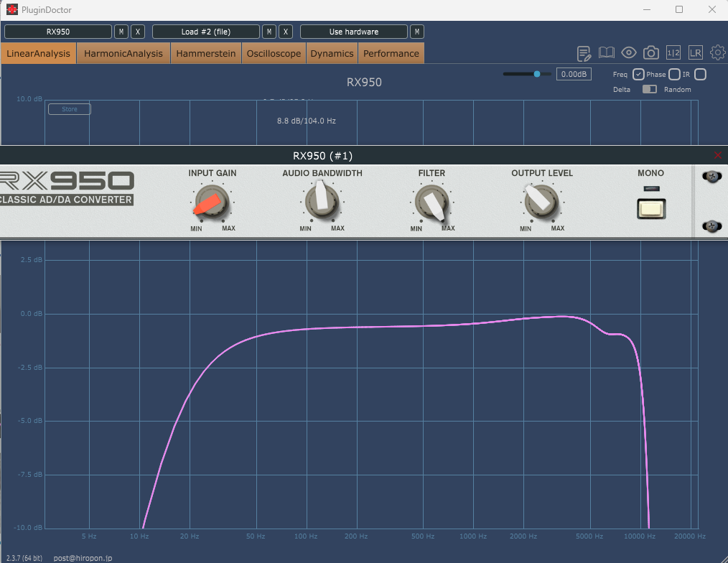Switch to Hammerstein tab

[x=205, y=53]
